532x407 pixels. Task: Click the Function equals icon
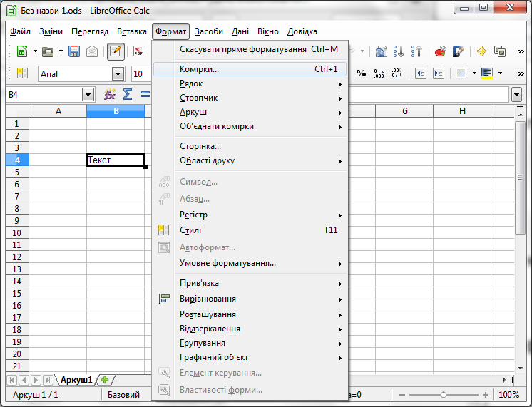click(145, 94)
